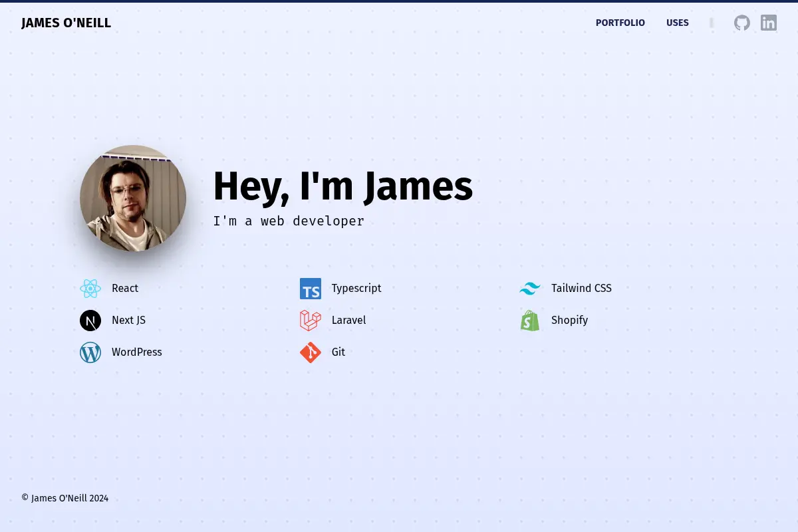The width and height of the screenshot is (798, 532).
Task: Click the Next JS logo icon
Action: click(x=90, y=321)
